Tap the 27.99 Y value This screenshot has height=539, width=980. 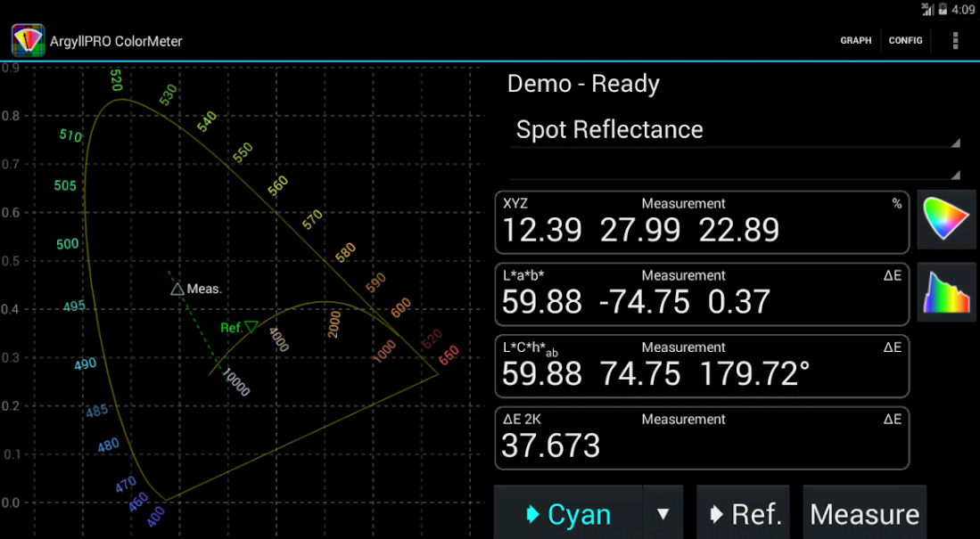(x=640, y=230)
